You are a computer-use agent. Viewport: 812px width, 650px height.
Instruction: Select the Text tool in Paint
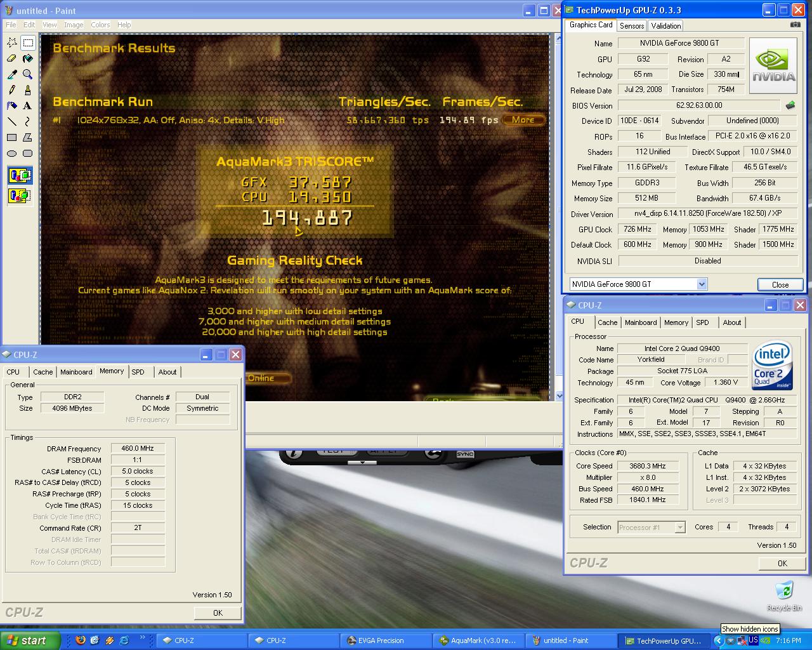[x=28, y=106]
